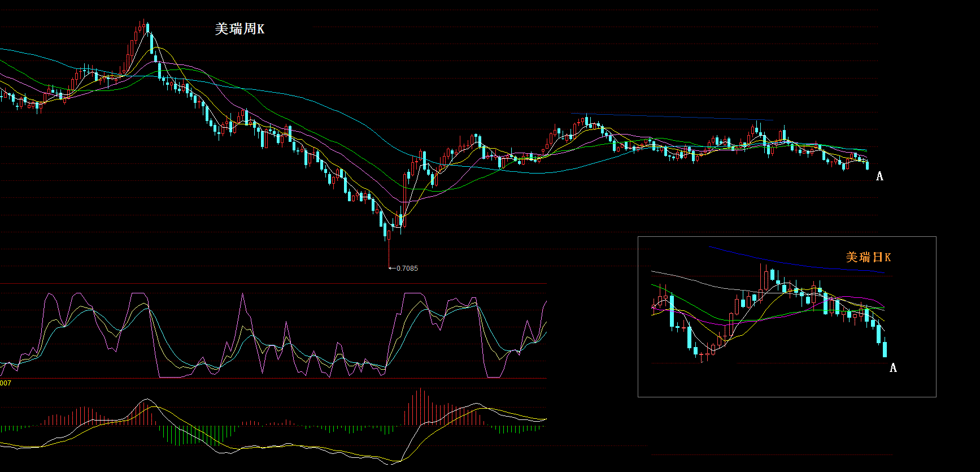Click the tallest red MACD histogram bar
Screen dimensions: 980x472
420,406
